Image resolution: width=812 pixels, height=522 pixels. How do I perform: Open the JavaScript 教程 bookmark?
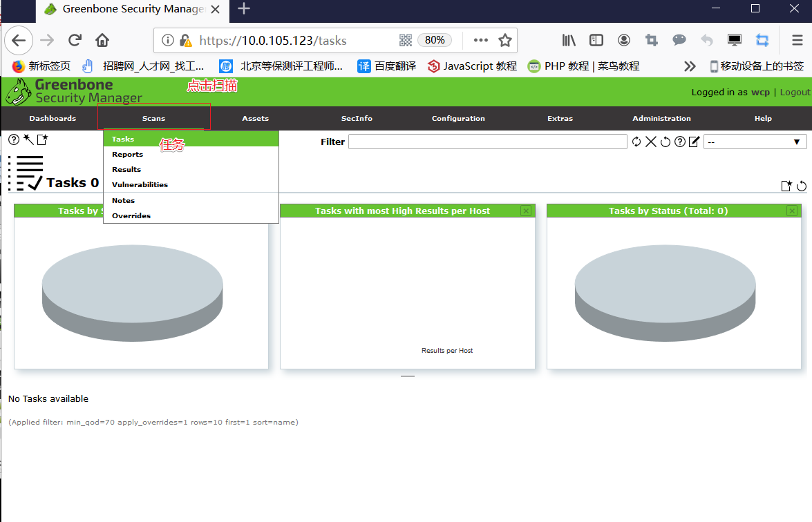point(472,66)
